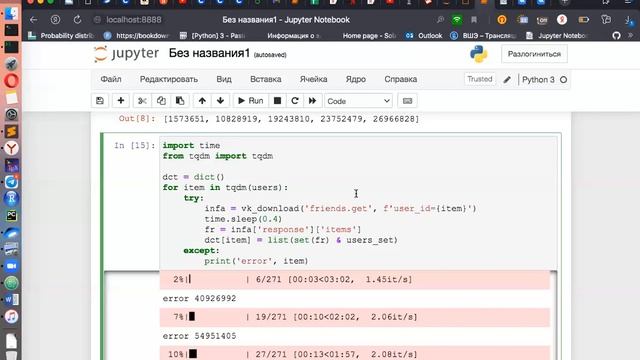
Task: Click the Разлогиниться logout button
Action: (x=534, y=54)
